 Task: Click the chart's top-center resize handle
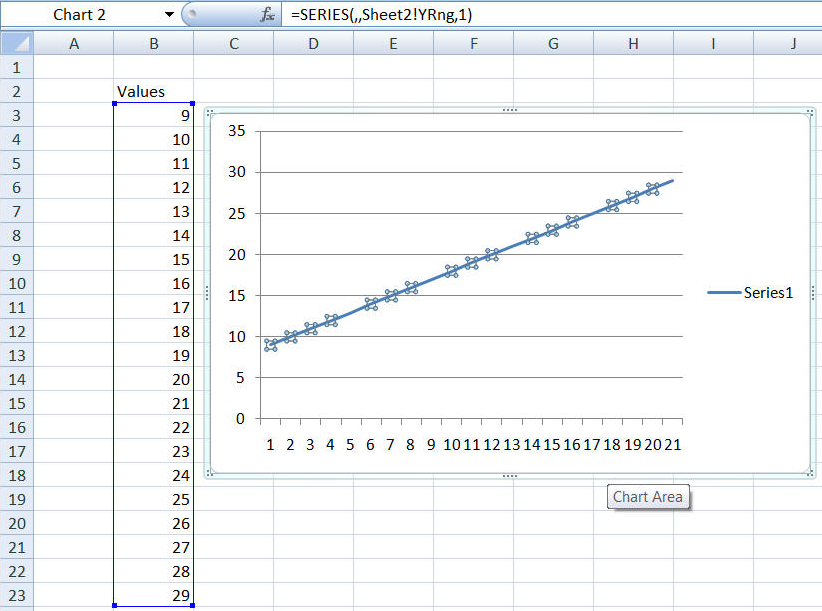pyautogui.click(x=510, y=110)
